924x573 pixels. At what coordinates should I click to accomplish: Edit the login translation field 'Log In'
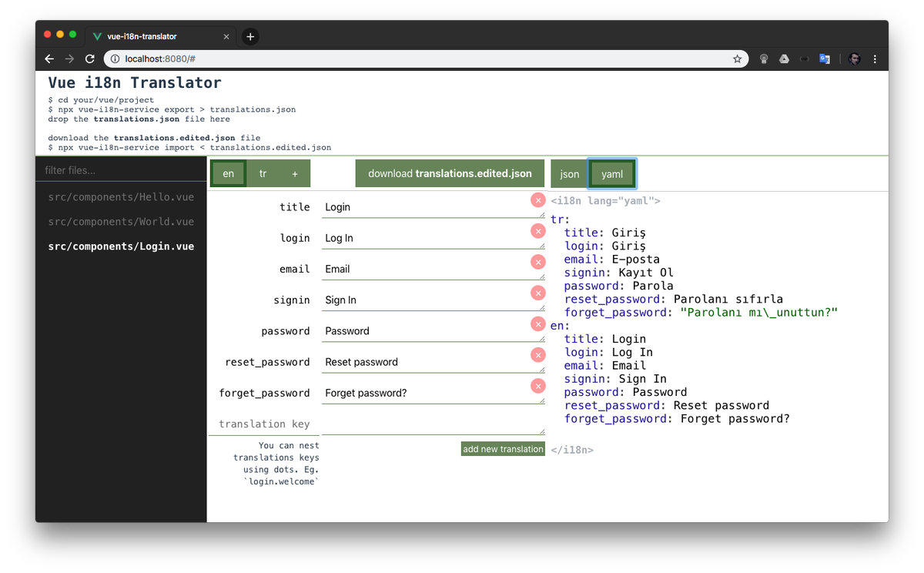point(434,238)
